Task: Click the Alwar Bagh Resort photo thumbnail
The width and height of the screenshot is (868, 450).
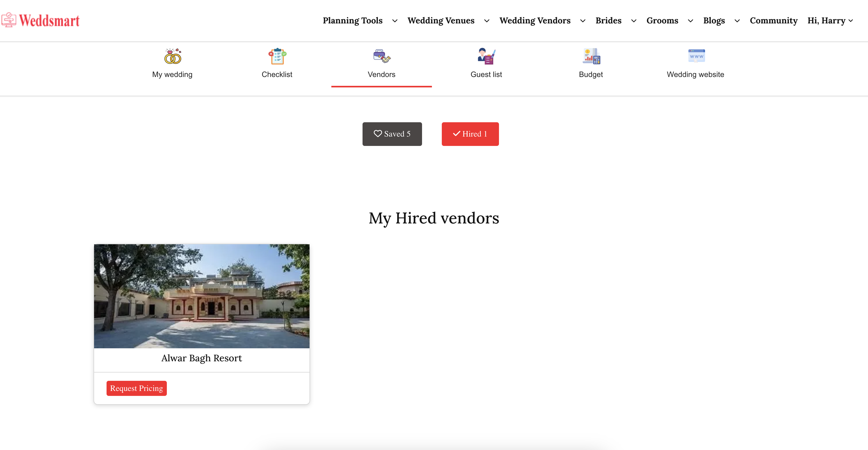Action: [201, 296]
